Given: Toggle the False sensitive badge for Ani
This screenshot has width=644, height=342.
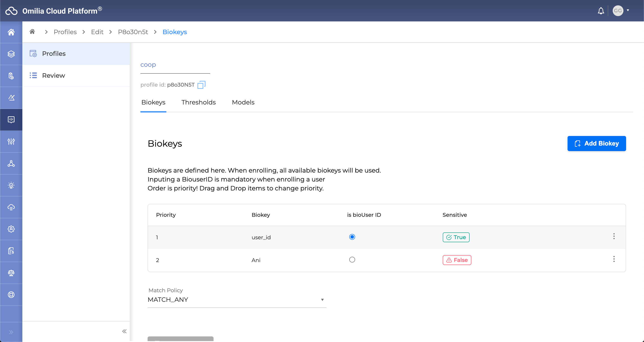Looking at the screenshot, I should click(x=457, y=260).
